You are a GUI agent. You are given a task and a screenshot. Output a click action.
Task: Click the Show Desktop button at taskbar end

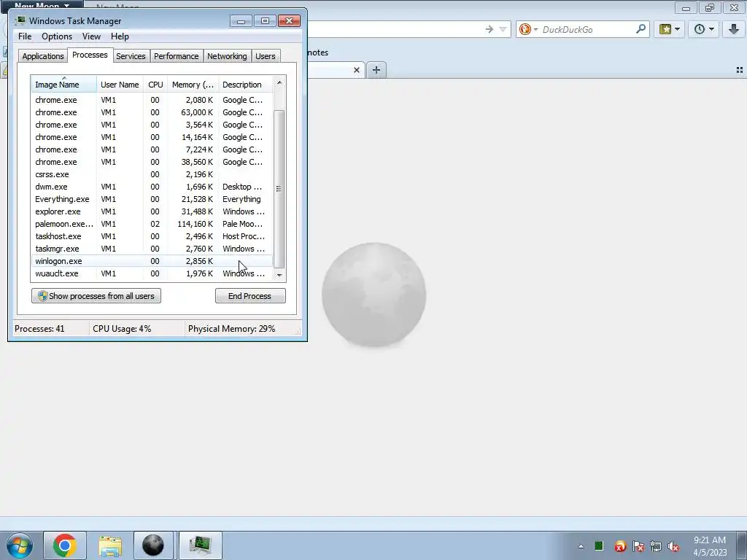click(x=741, y=545)
